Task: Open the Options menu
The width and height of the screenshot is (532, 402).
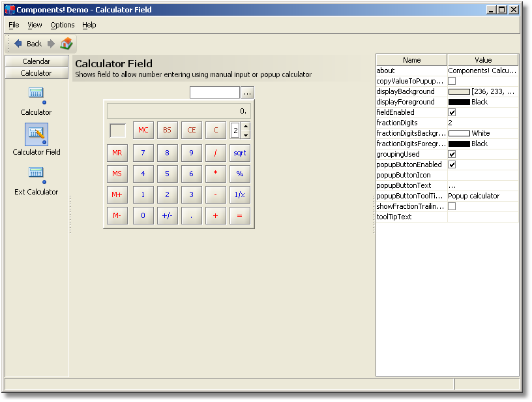Action: coord(63,25)
